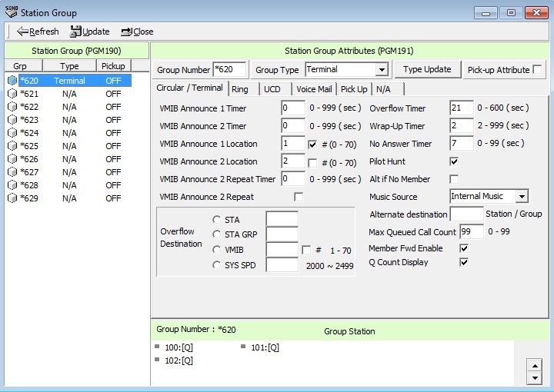Select the *629 group cube icon
The width and height of the screenshot is (554, 392).
12,198
